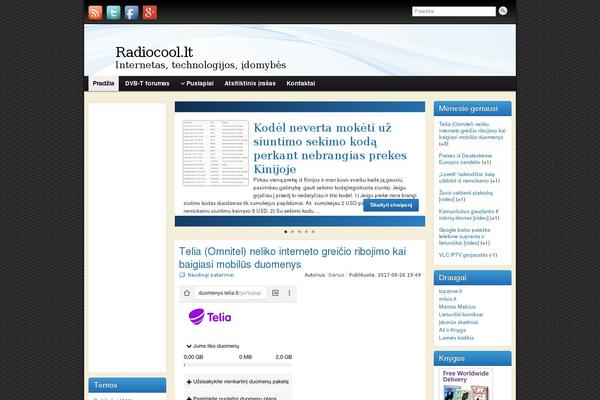Click the Skaityti straipsnį button
600x400 pixels.
point(391,205)
